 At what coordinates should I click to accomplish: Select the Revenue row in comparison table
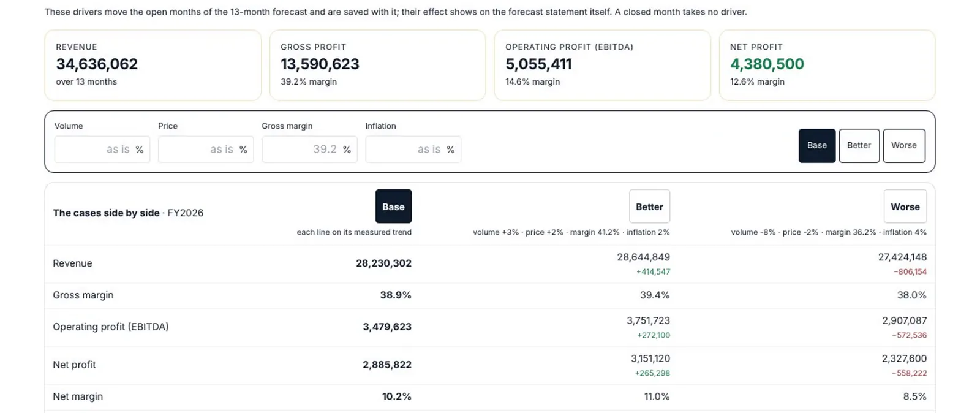(490, 264)
